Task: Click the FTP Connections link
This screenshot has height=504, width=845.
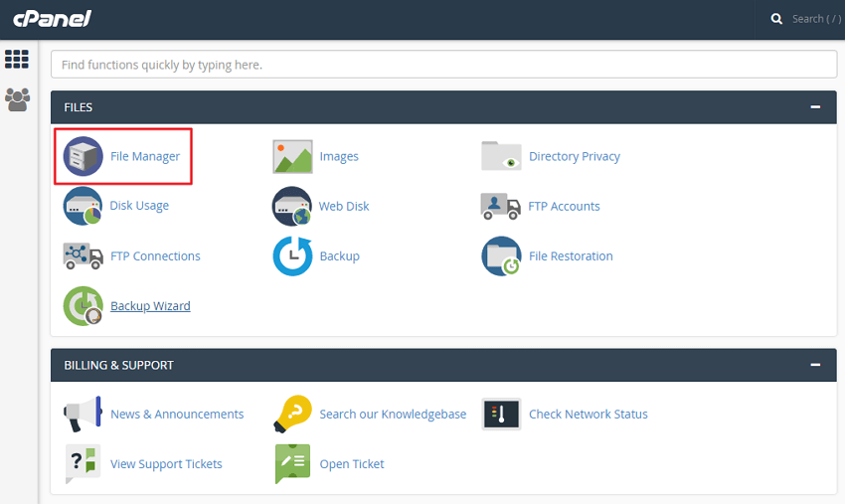Action: pos(155,256)
